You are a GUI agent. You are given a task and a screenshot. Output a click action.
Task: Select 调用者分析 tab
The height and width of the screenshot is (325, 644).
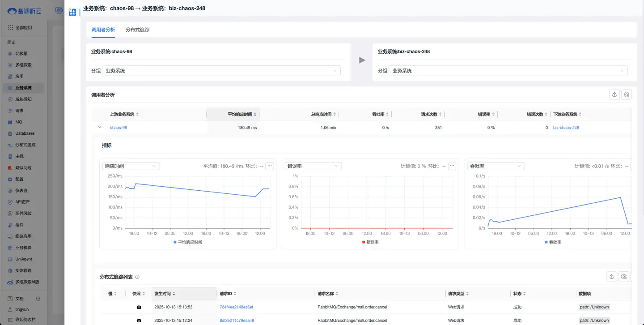[x=103, y=30]
